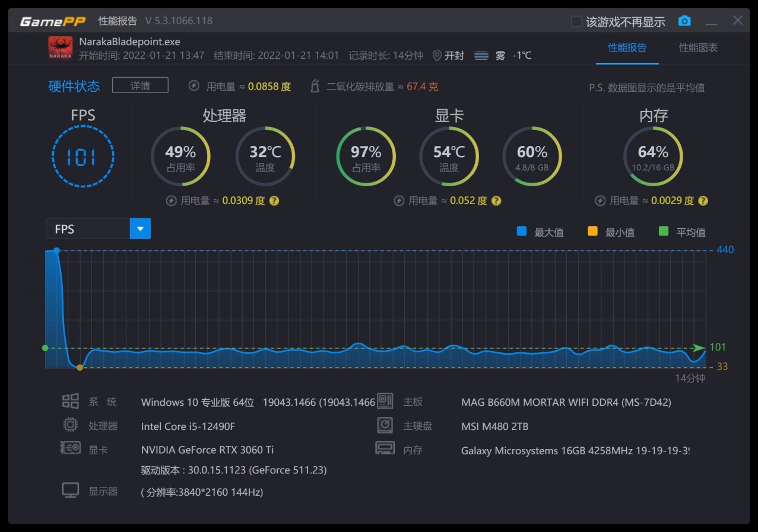Image resolution: width=758 pixels, height=532 pixels.
Task: Toggle the 最大值 legend indicator
Action: 522,231
